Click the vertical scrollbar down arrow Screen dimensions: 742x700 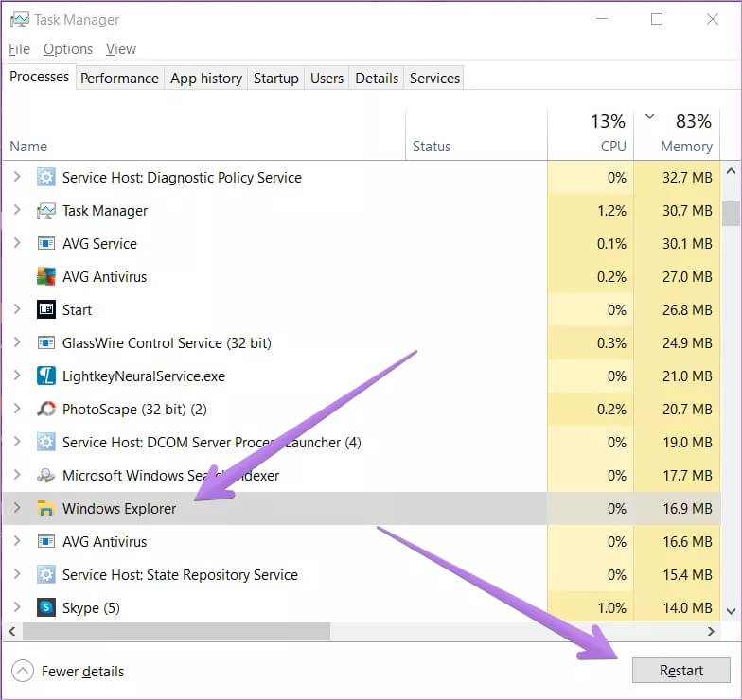[731, 611]
